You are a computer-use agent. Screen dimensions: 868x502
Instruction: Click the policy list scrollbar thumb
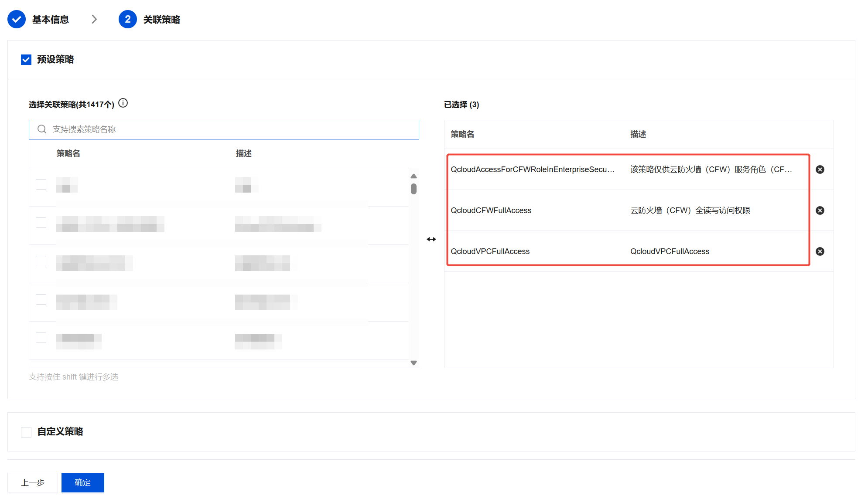[414, 189]
